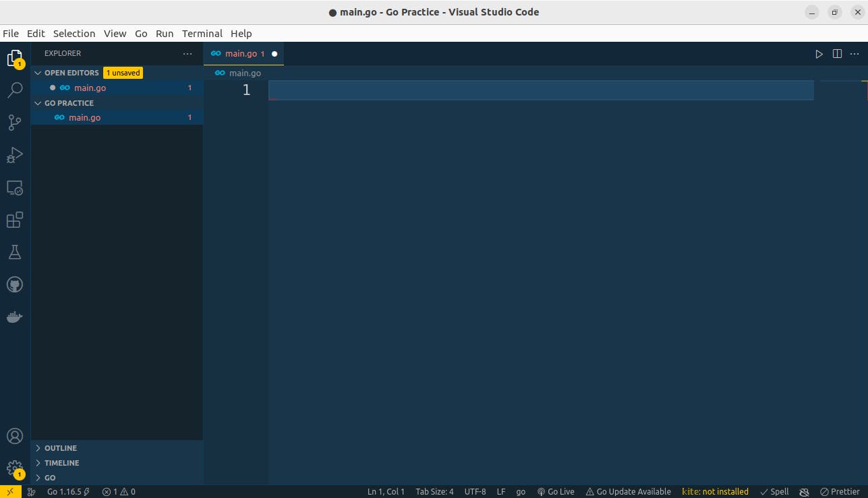
Task: Open the Go menu
Action: pos(141,33)
